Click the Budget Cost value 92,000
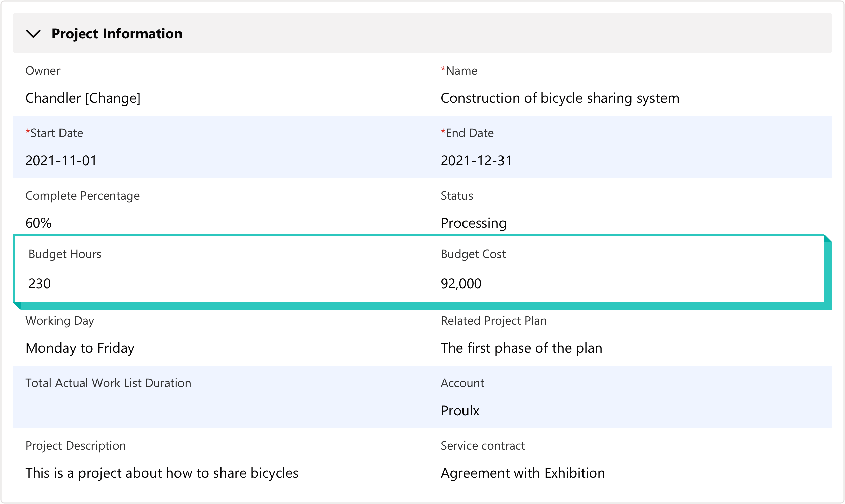Screen dimensions: 845x504 461,284
